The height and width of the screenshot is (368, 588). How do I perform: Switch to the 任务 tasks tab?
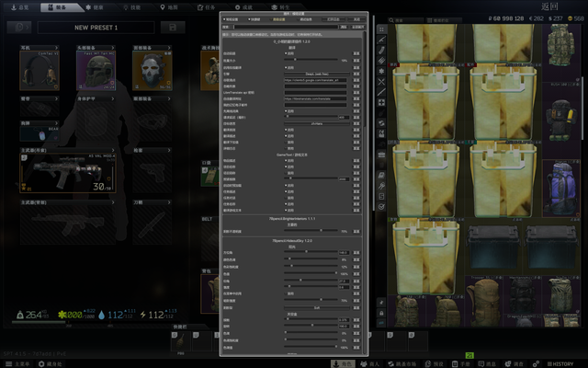pyautogui.click(x=207, y=7)
